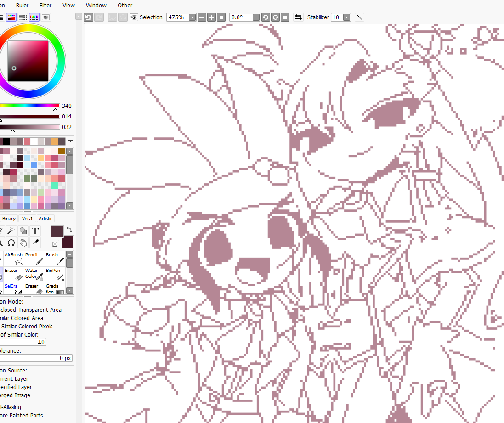Collapse the toolbar with small up arrow
504x423 pixels.
tap(79, 17)
